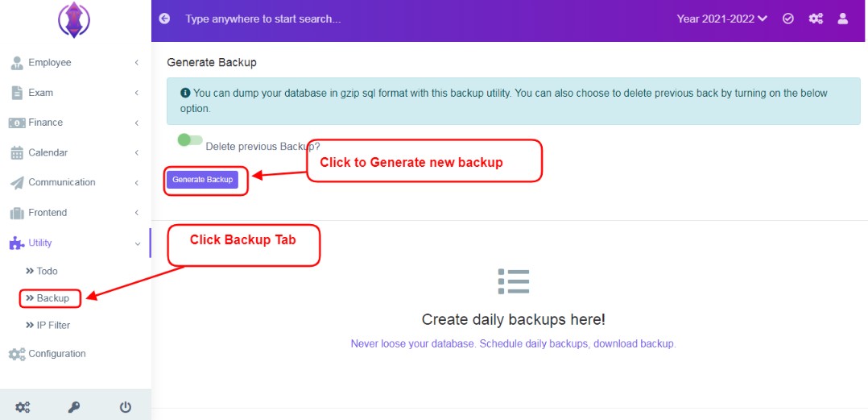Click the checkmark circle icon in header
868x420 pixels.
pos(788,19)
